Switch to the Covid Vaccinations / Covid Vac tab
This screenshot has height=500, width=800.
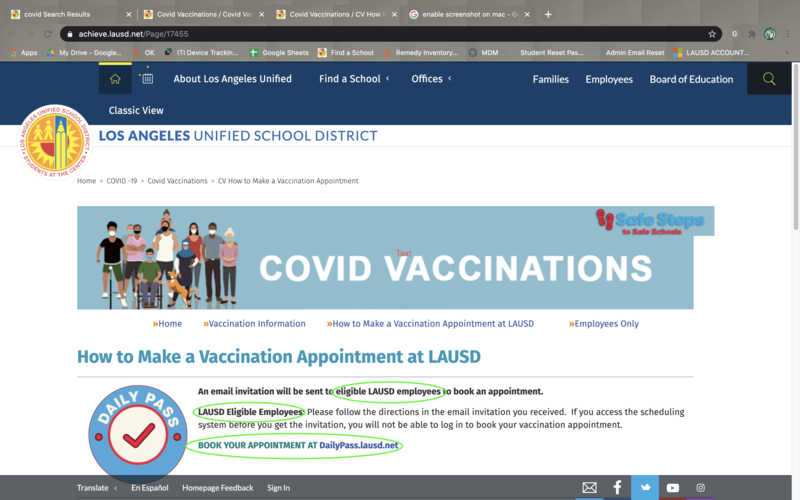204,14
